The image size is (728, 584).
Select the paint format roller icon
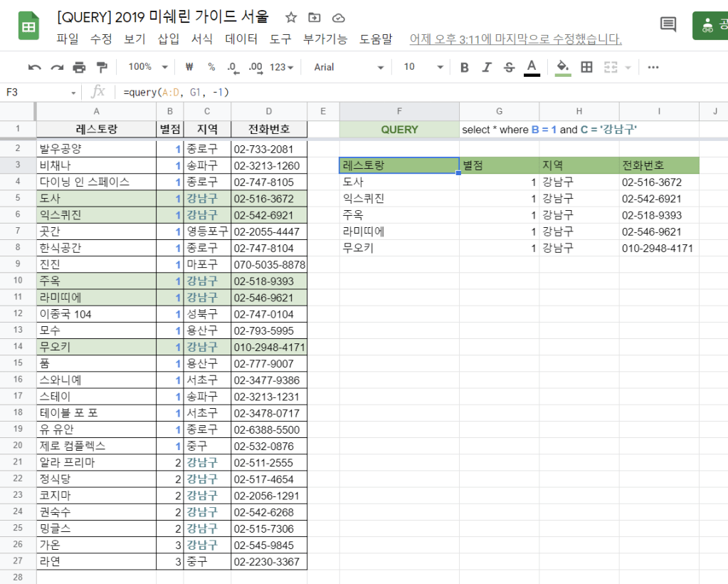(x=101, y=67)
